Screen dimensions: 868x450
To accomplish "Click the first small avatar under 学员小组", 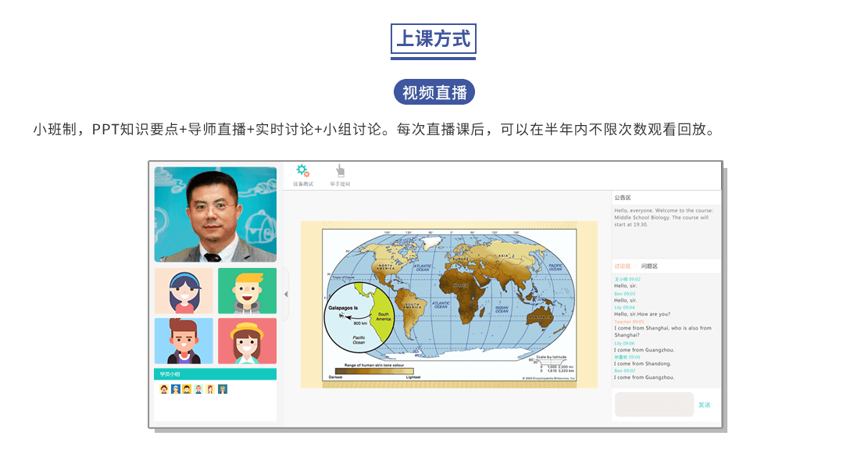I will click(164, 389).
